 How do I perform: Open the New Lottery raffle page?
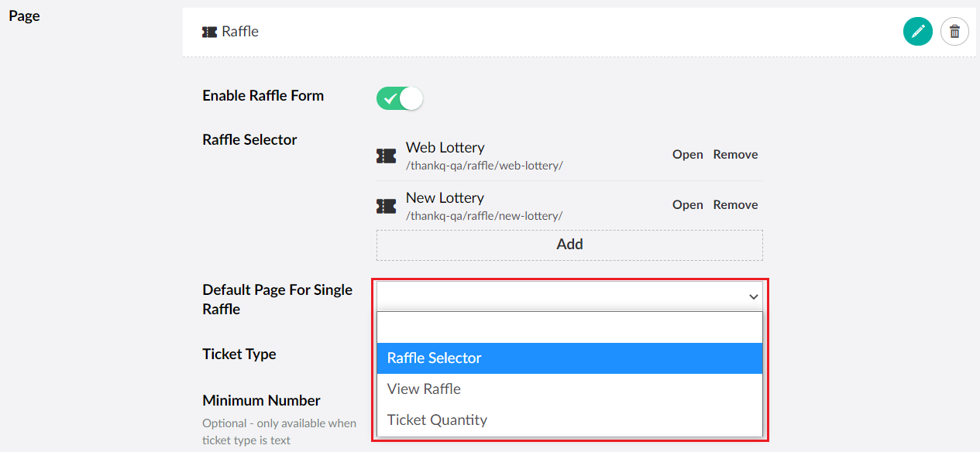click(687, 204)
